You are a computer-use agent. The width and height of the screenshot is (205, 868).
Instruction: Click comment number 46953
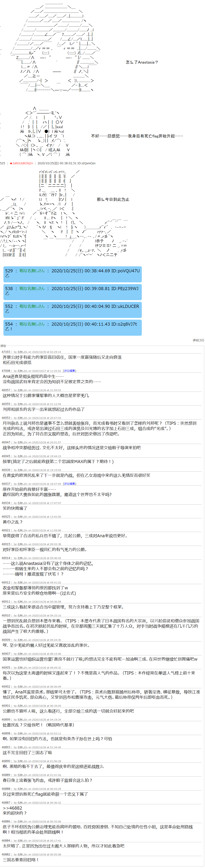pyautogui.click(x=6, y=417)
